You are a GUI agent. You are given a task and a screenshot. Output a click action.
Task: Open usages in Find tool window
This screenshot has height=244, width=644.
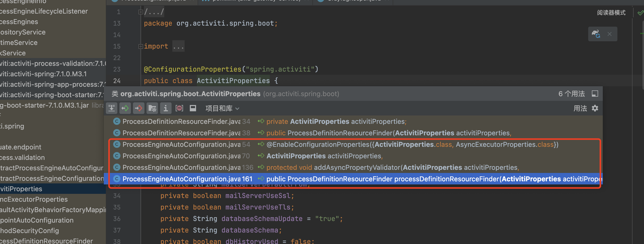point(595,94)
